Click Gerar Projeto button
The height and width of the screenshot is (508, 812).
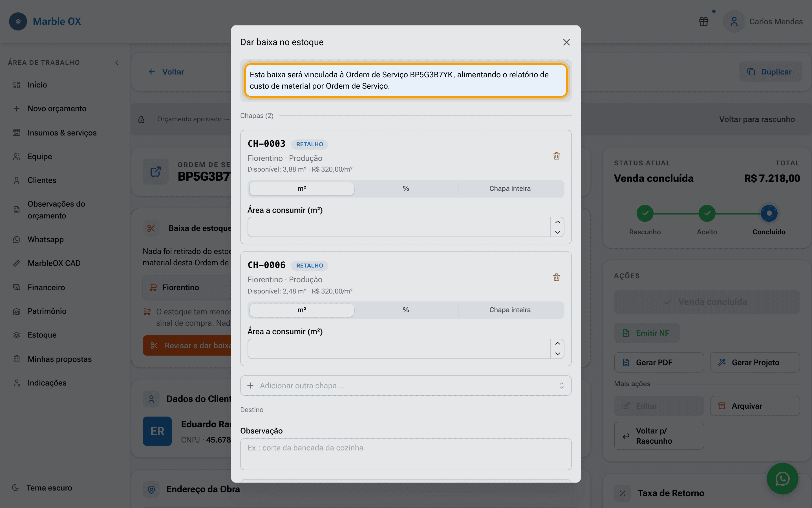tap(754, 363)
